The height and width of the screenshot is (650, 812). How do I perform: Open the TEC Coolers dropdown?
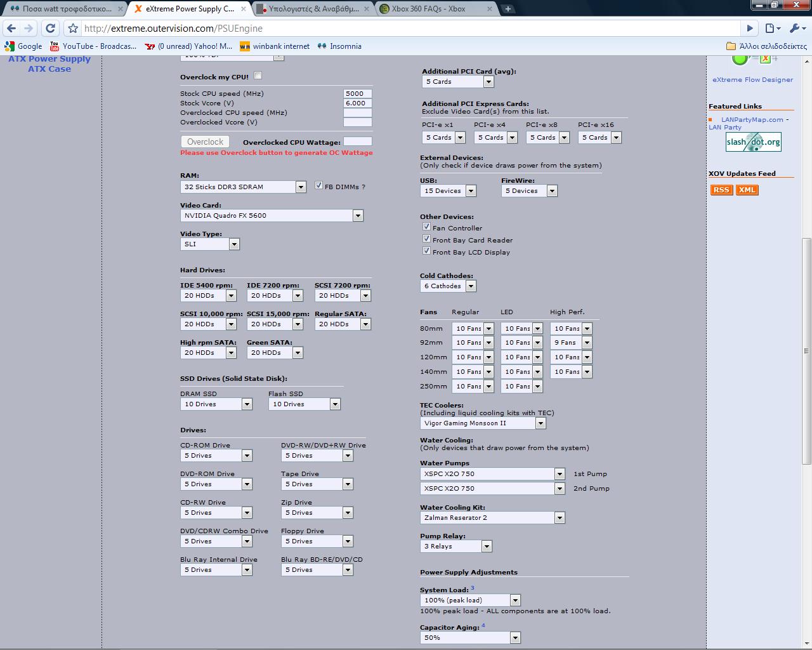(483, 423)
